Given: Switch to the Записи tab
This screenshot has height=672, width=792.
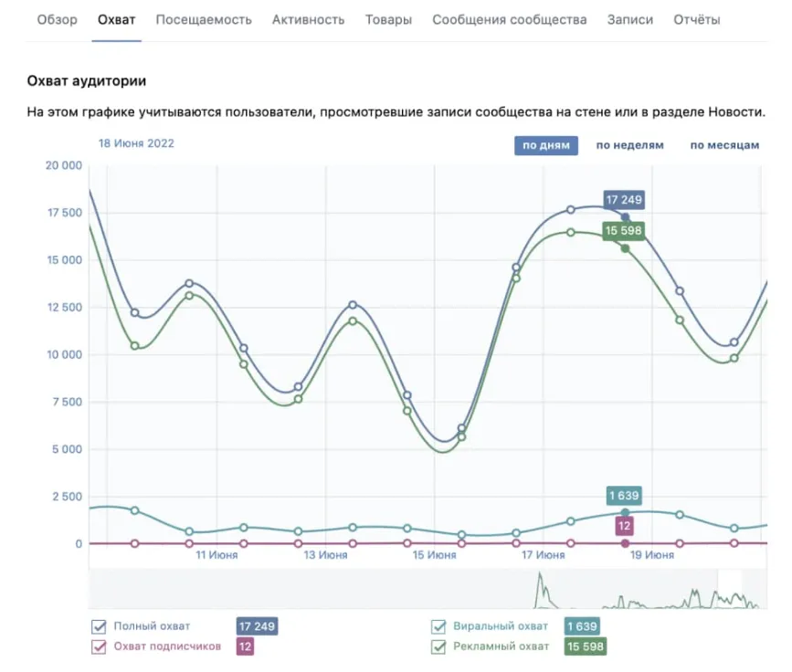Looking at the screenshot, I should [630, 20].
